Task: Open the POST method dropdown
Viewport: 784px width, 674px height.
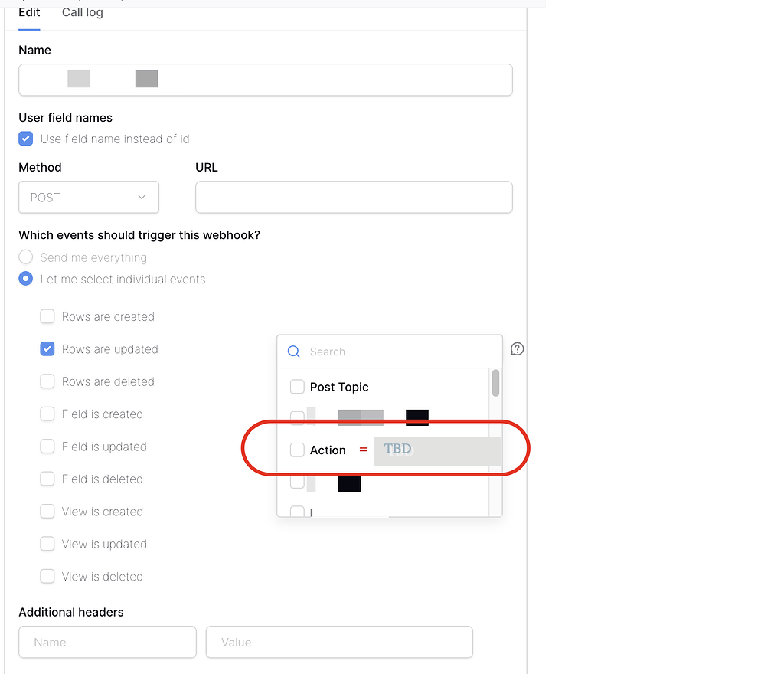Action: 88,197
